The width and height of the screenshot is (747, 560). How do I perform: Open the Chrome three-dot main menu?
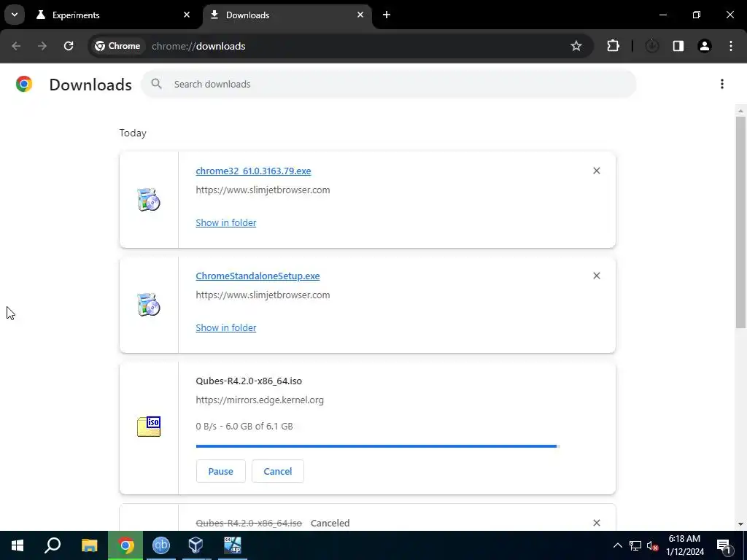coord(730,46)
